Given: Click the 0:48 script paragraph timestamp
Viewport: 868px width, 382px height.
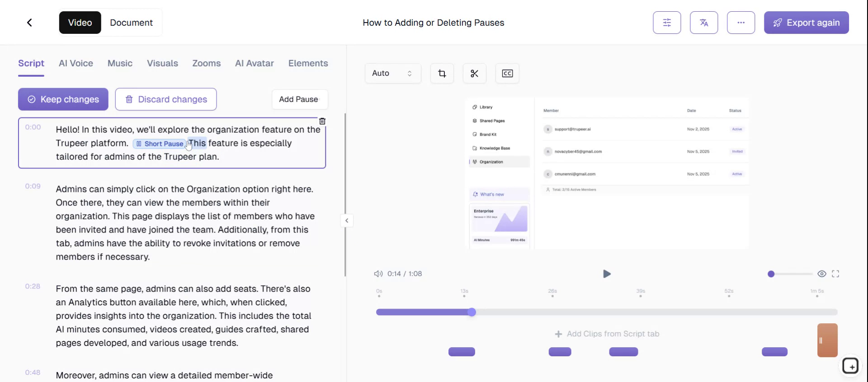Looking at the screenshot, I should click(33, 373).
